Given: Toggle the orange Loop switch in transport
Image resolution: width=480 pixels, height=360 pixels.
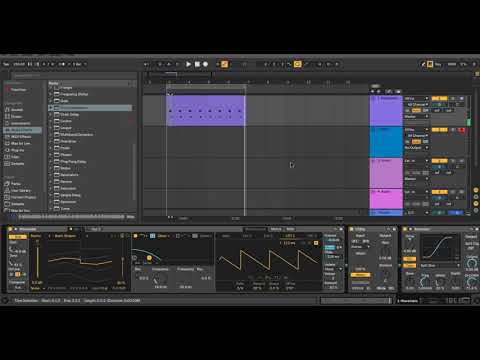Looking at the screenshot, I should point(297,64).
